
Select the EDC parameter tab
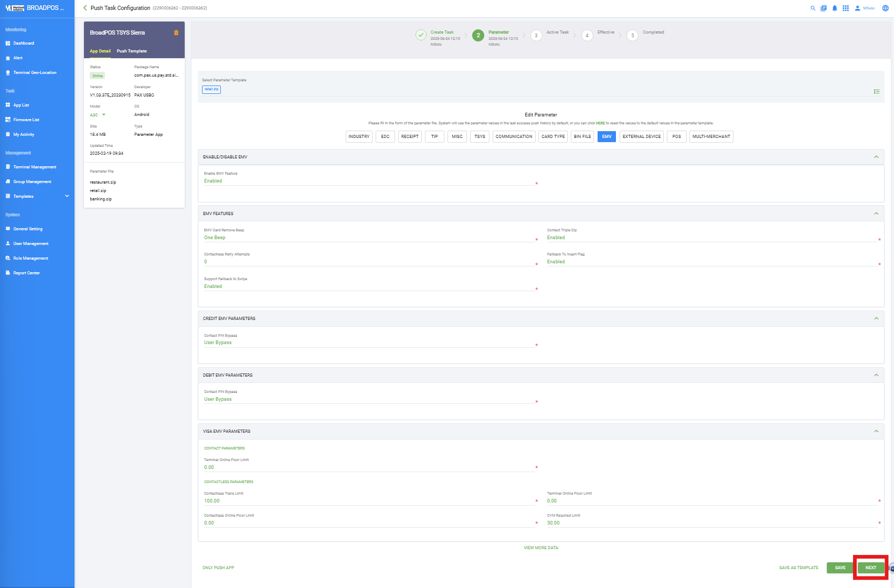[x=385, y=136]
